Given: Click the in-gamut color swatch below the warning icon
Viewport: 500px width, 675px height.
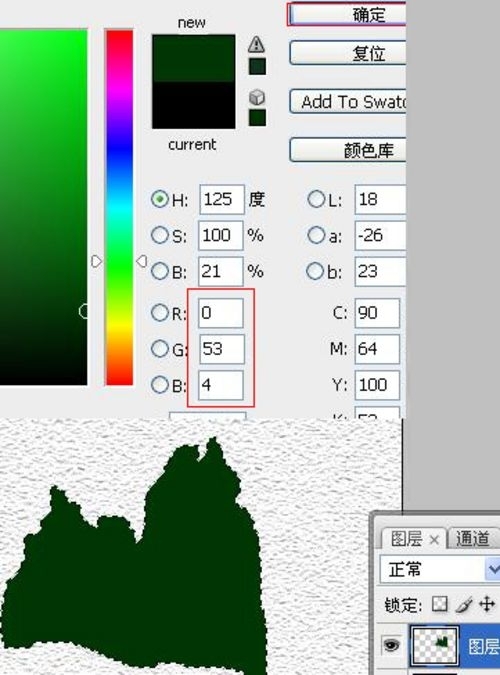Looking at the screenshot, I should point(258,67).
